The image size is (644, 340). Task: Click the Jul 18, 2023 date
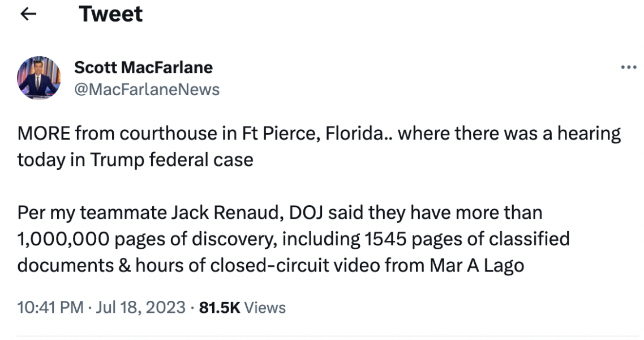141,307
